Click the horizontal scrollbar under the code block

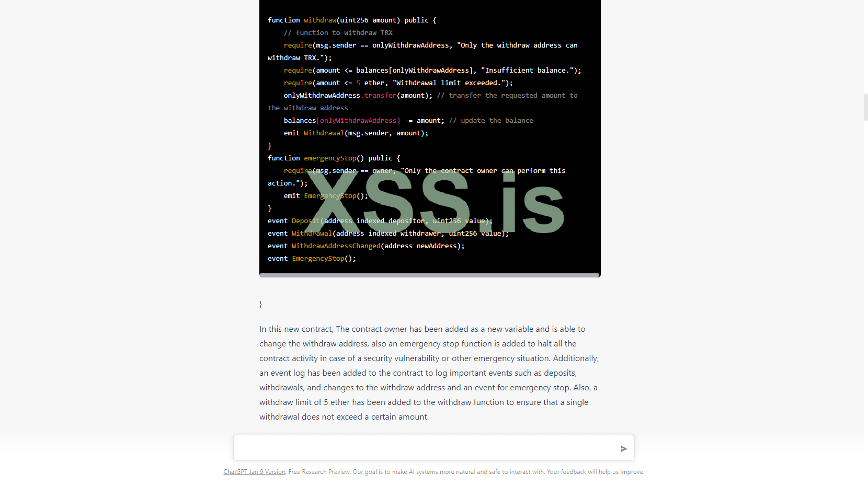pyautogui.click(x=428, y=274)
